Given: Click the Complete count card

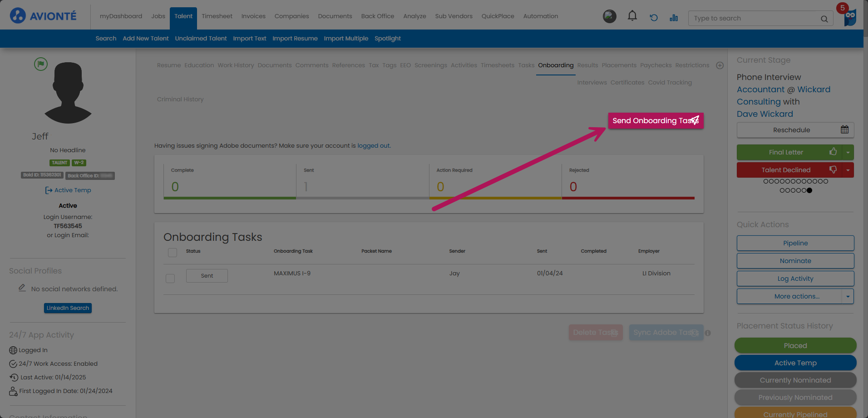Looking at the screenshot, I should 230,182.
